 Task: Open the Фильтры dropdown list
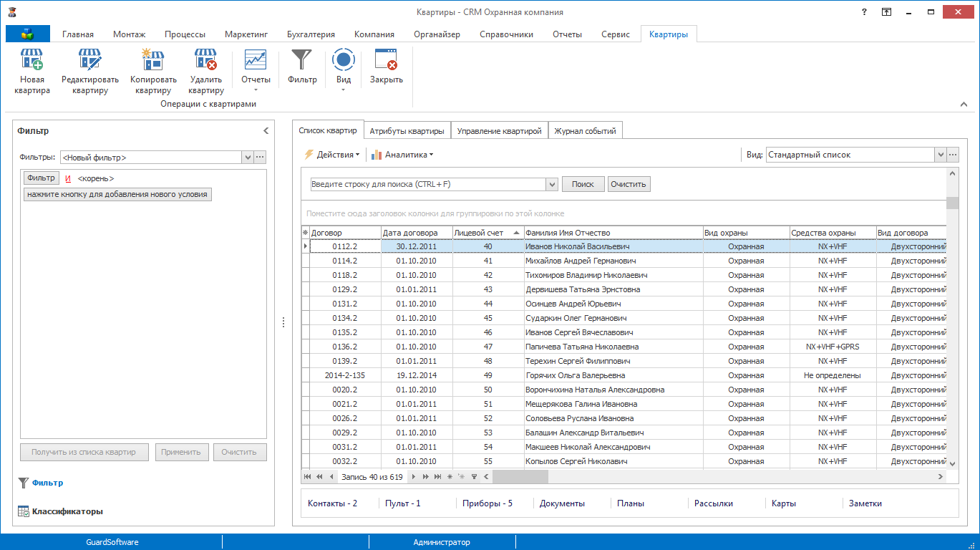248,157
